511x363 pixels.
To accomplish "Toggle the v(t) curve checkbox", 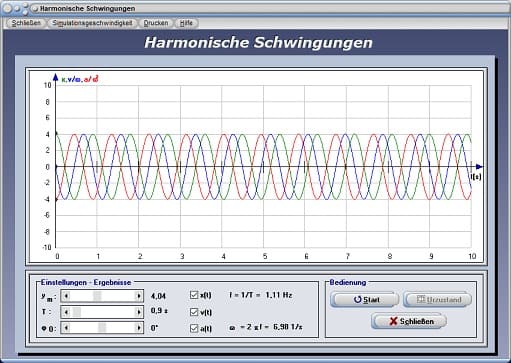I will click(x=194, y=312).
